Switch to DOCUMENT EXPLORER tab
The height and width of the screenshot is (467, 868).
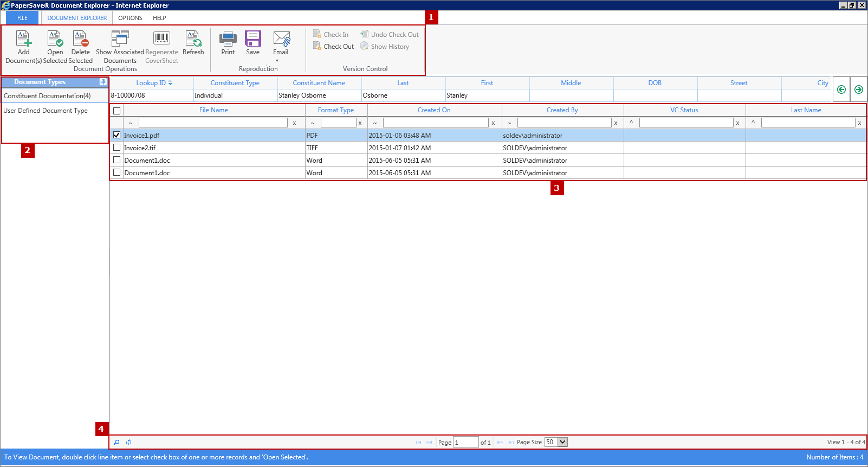(x=77, y=18)
